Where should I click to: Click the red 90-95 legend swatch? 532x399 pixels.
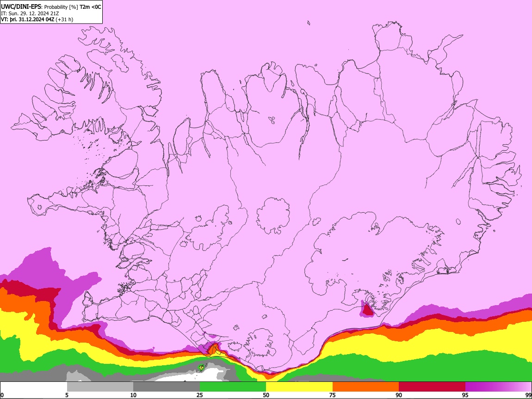click(x=432, y=387)
